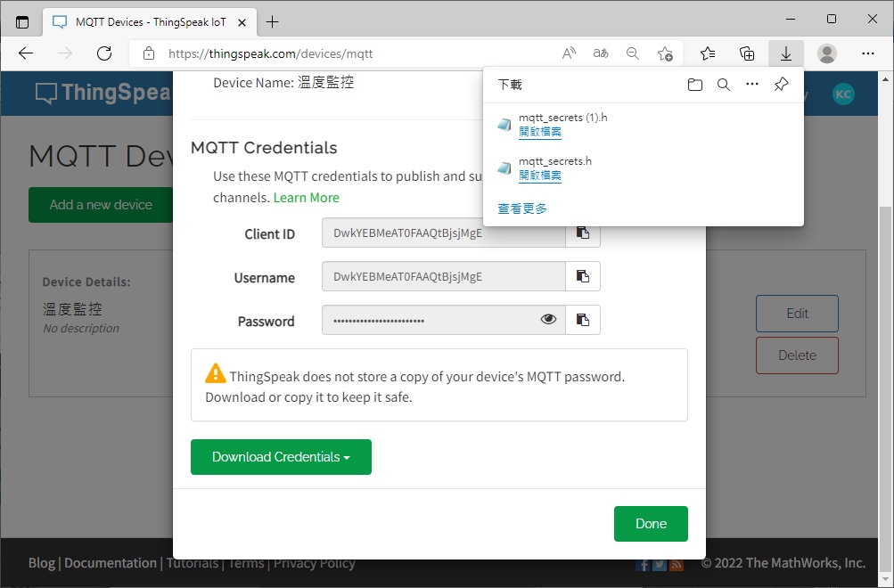This screenshot has height=588, width=894.
Task: Close the MQTT Devices tab
Action: (x=242, y=22)
